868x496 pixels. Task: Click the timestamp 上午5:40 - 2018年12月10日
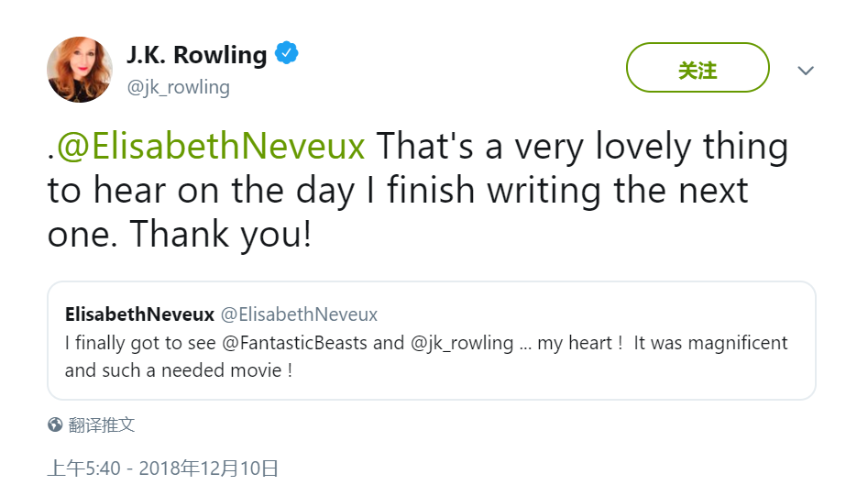pyautogui.click(x=162, y=468)
